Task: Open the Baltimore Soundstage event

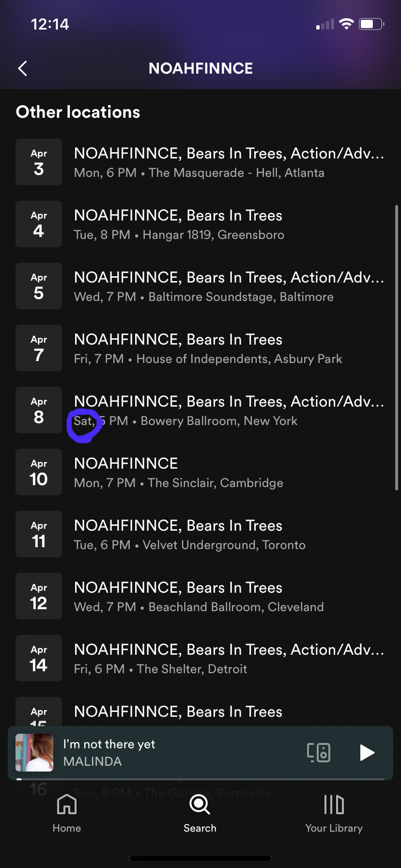Action: 229,286
